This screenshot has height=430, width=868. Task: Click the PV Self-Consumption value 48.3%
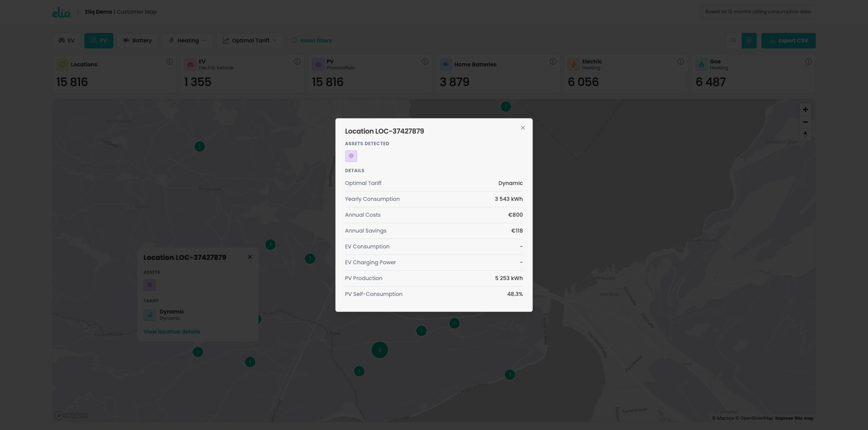[x=515, y=294]
